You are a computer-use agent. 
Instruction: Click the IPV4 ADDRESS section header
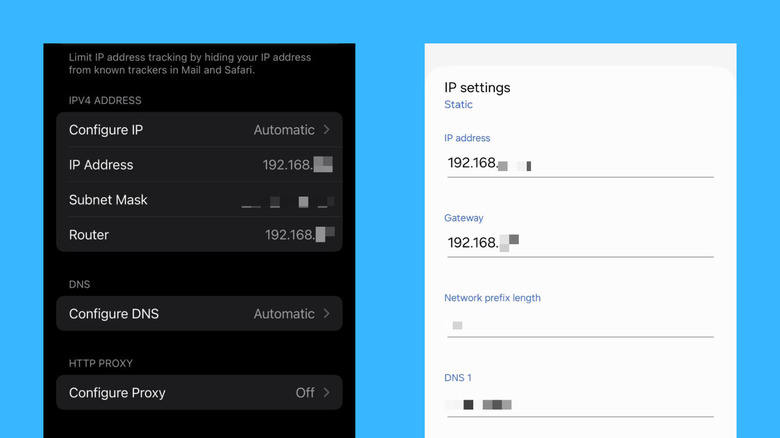click(105, 101)
